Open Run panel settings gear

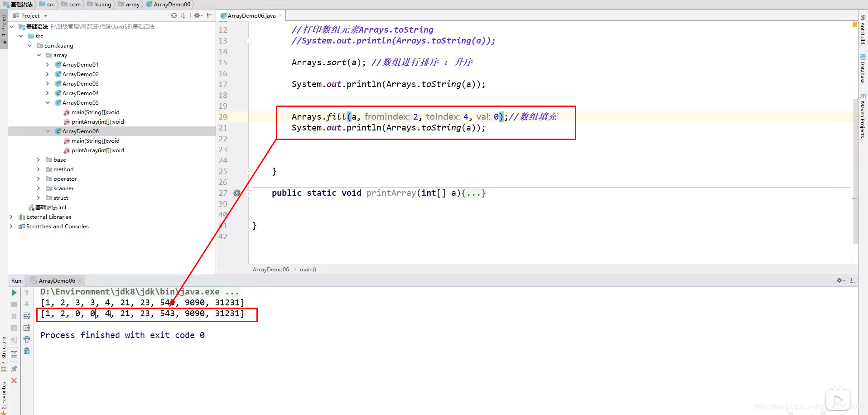click(840, 281)
